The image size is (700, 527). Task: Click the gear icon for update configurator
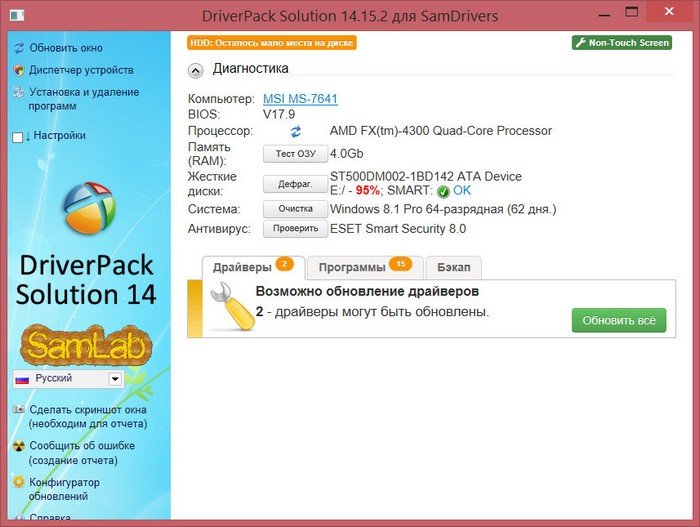click(19, 482)
